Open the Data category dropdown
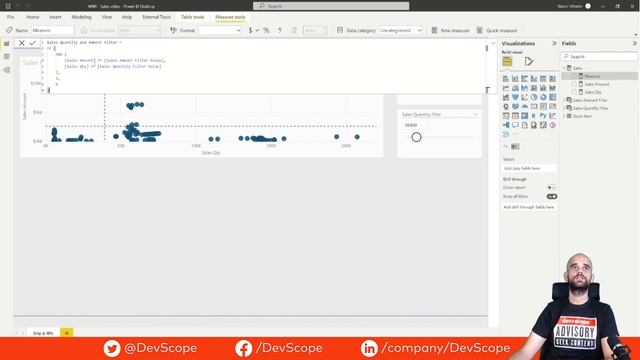 400,30
